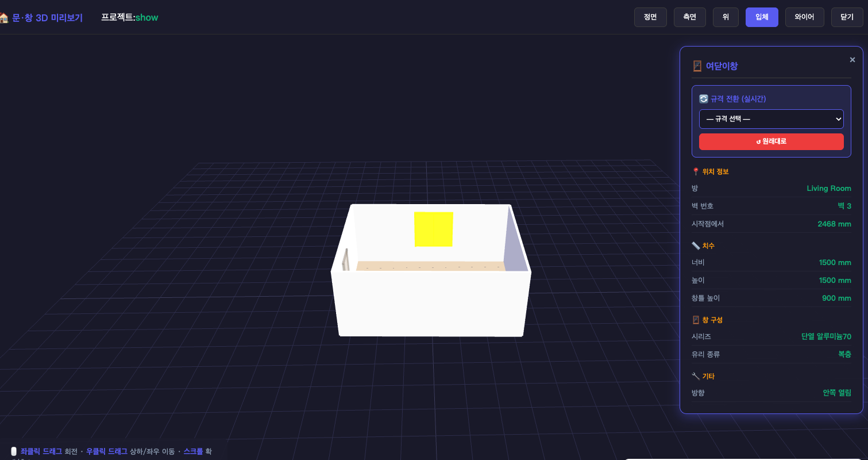Viewport: 868px width, 460px height.
Task: Click the wooden floor of the room
Action: click(x=430, y=266)
